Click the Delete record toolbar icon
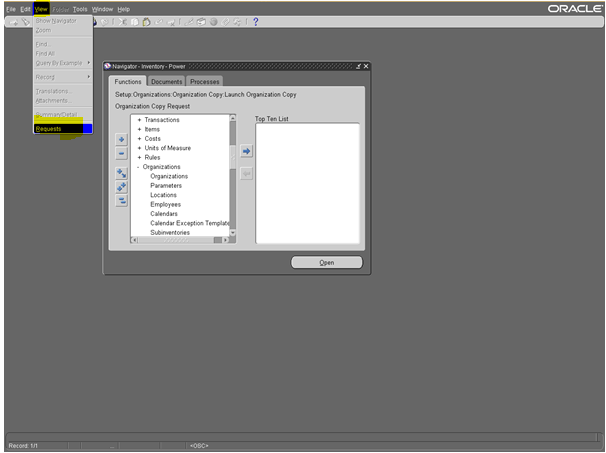 click(x=170, y=22)
